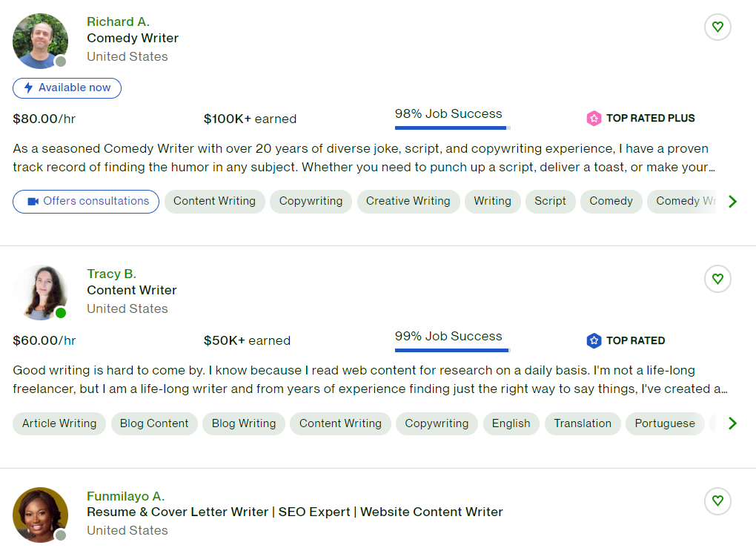Click Tracy B.'s profile photo
The width and height of the screenshot is (756, 548).
click(x=40, y=293)
